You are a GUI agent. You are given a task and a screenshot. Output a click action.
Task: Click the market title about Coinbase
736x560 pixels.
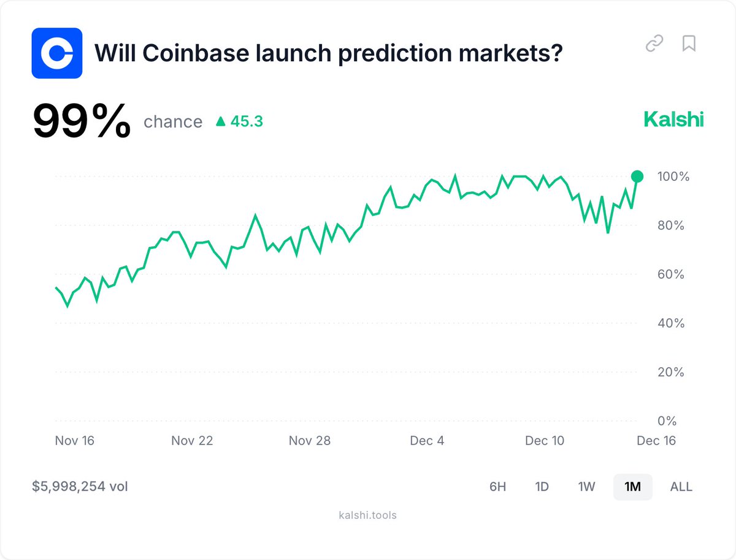point(328,54)
